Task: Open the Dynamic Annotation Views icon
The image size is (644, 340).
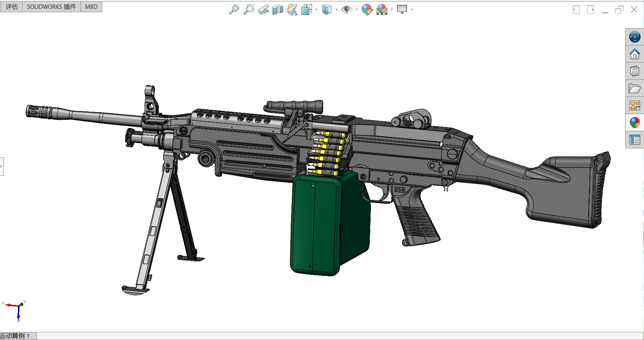Action: 292,10
